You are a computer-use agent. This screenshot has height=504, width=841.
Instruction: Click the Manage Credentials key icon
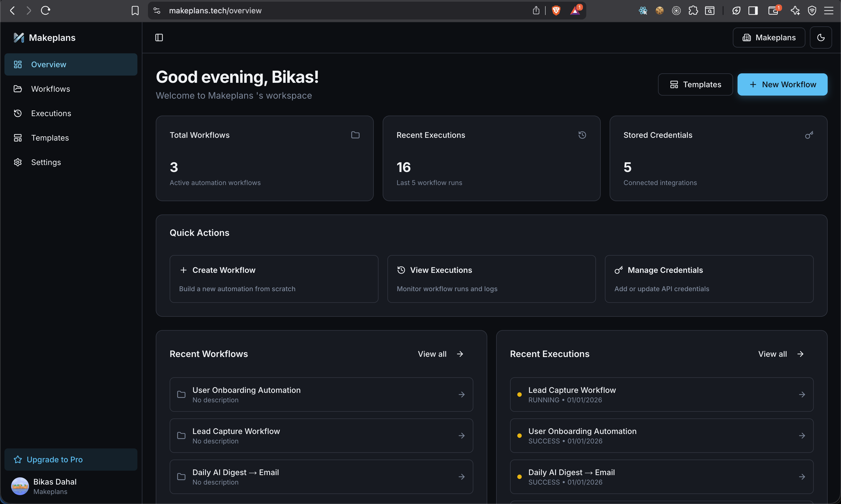click(x=618, y=270)
